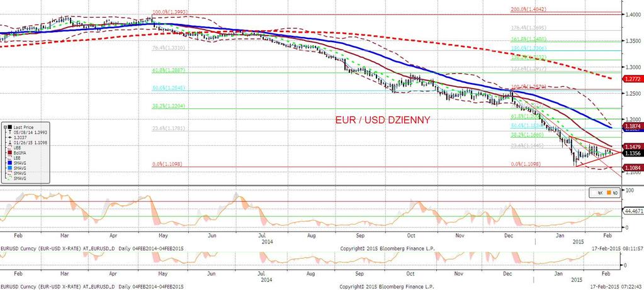The width and height of the screenshot is (644, 290).
Task: Click the 44.4671 stochastic value tag
Action: [x=633, y=211]
